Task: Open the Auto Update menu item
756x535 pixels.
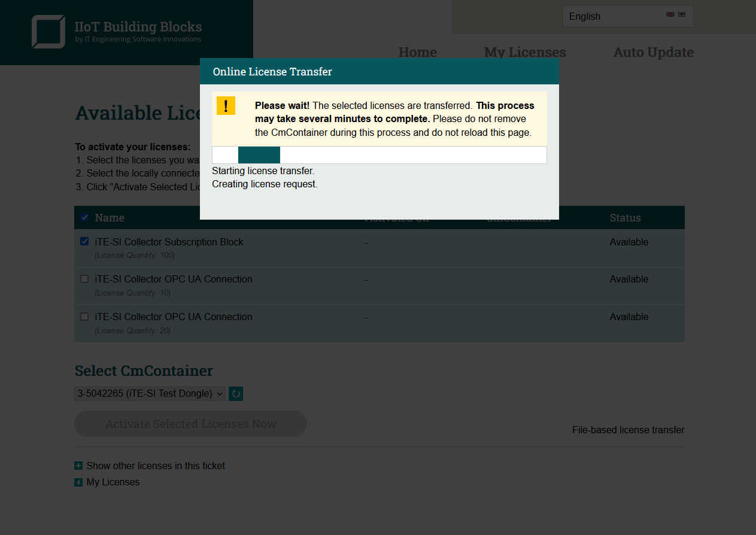Action: coord(653,52)
